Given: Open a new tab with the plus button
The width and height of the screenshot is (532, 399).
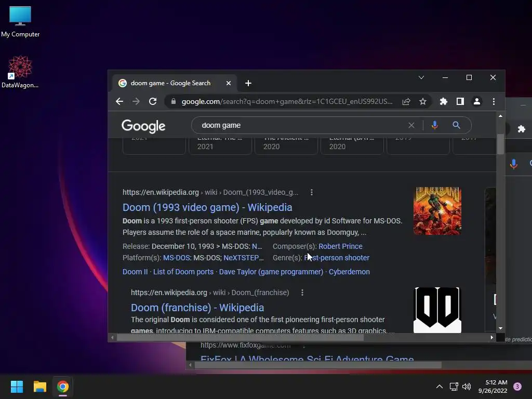Looking at the screenshot, I should click(248, 83).
